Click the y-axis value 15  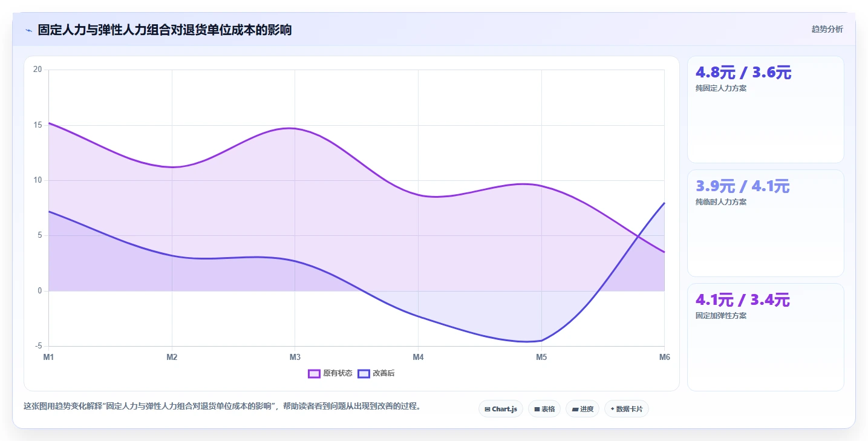(38, 125)
